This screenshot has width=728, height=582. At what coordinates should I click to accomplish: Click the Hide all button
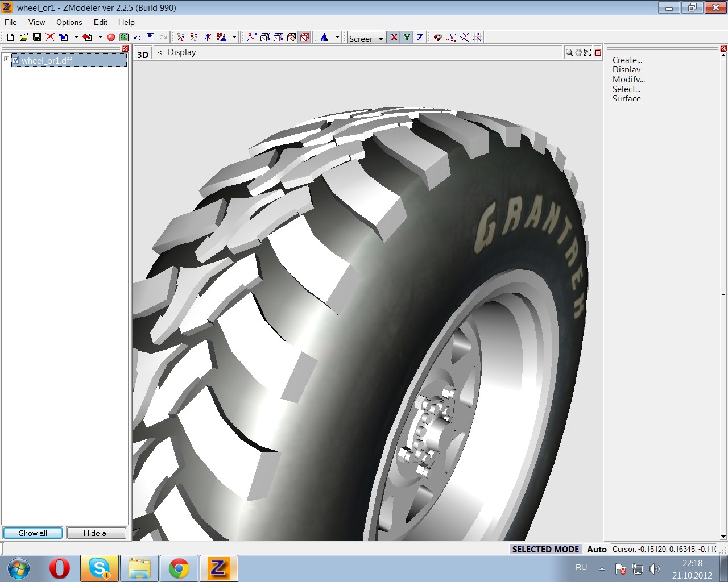coord(97,533)
